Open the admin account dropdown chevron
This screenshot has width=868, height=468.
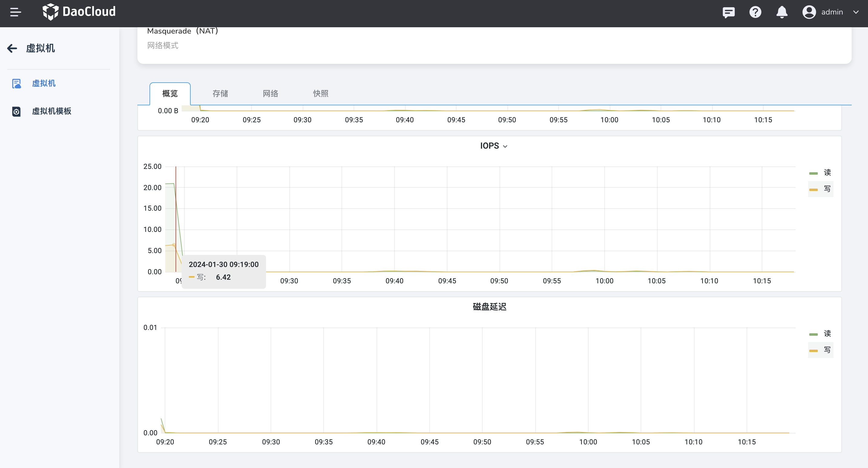pyautogui.click(x=856, y=12)
